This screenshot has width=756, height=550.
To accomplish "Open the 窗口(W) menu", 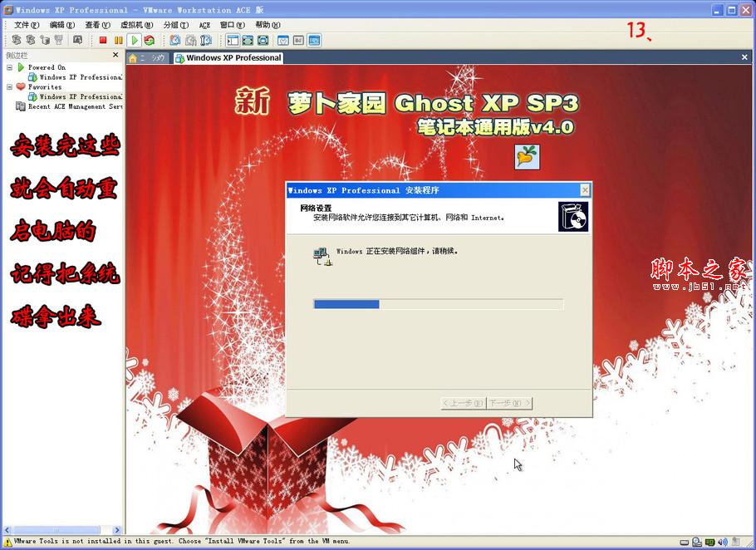I will [233, 25].
